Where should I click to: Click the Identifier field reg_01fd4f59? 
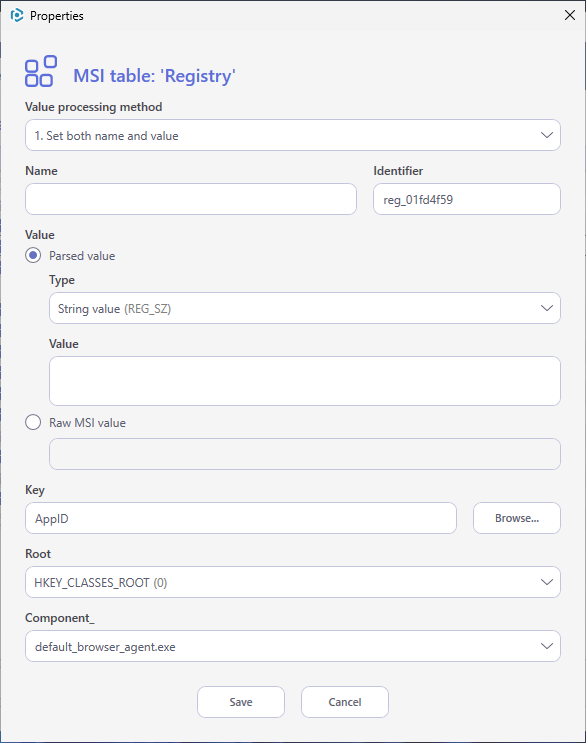(x=467, y=199)
